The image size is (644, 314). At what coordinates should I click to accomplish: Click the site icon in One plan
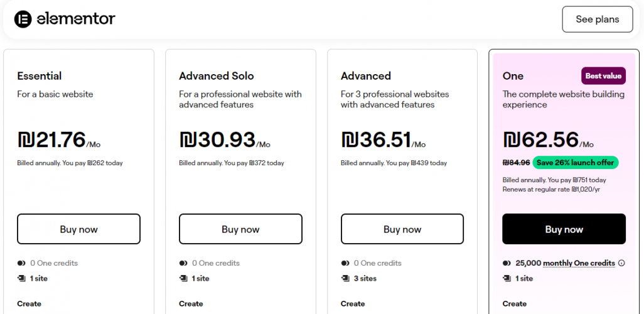(507, 278)
